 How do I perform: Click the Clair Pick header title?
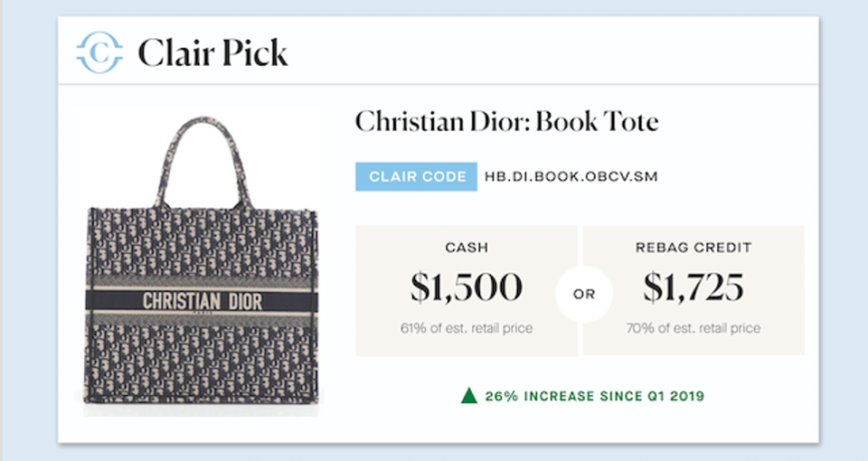[212, 53]
